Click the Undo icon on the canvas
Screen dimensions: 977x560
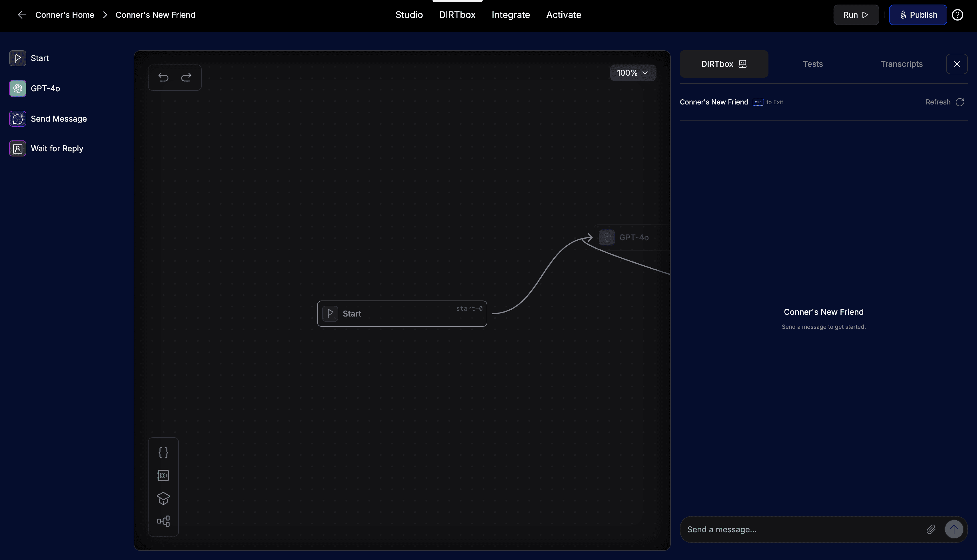pyautogui.click(x=163, y=77)
